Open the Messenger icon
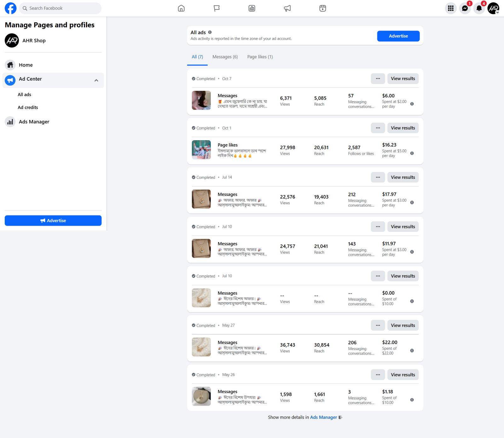504x438 pixels. (x=465, y=9)
